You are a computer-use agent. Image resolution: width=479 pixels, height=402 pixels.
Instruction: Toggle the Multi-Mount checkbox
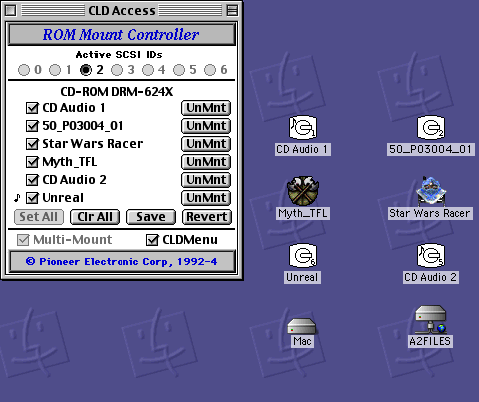pyautogui.click(x=23, y=240)
